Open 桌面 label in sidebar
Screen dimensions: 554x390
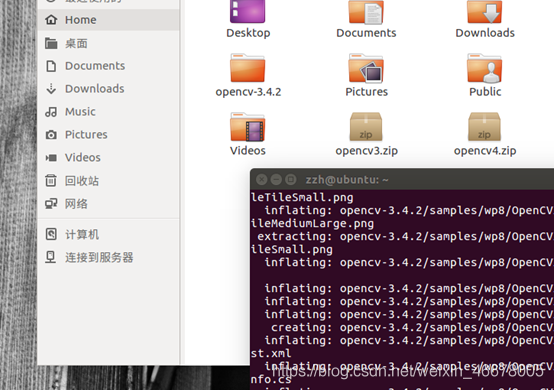76,43
